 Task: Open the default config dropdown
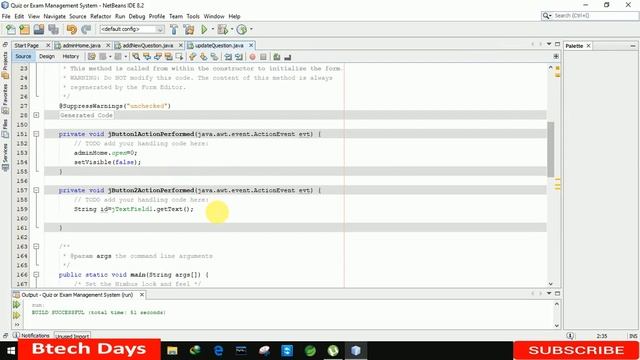coord(132,29)
